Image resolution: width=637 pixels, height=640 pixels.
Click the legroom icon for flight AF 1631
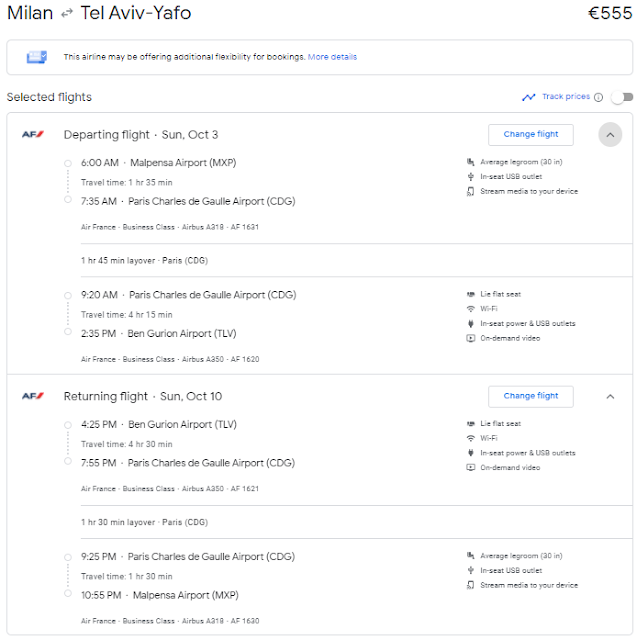click(471, 162)
